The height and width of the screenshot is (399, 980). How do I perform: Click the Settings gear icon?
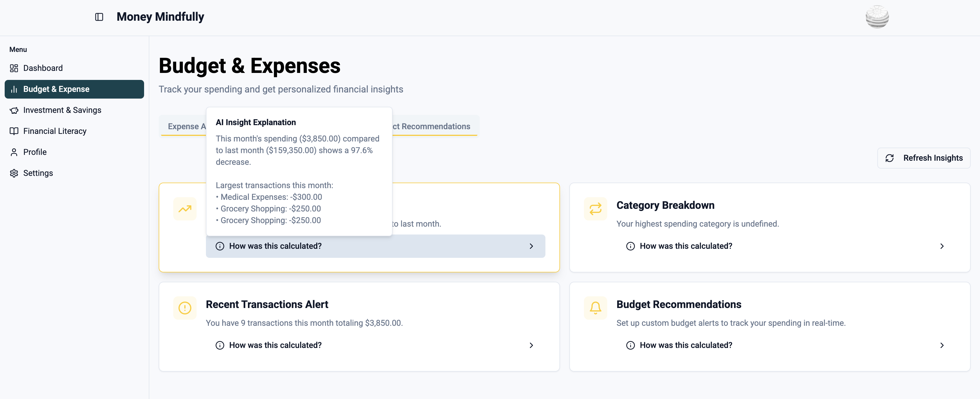(x=14, y=173)
